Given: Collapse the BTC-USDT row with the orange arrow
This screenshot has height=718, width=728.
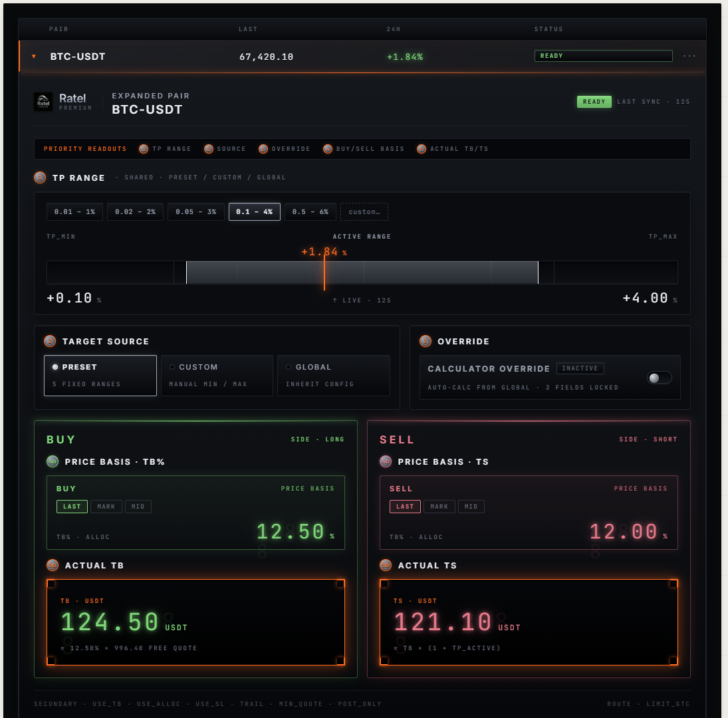Looking at the screenshot, I should click(x=34, y=57).
